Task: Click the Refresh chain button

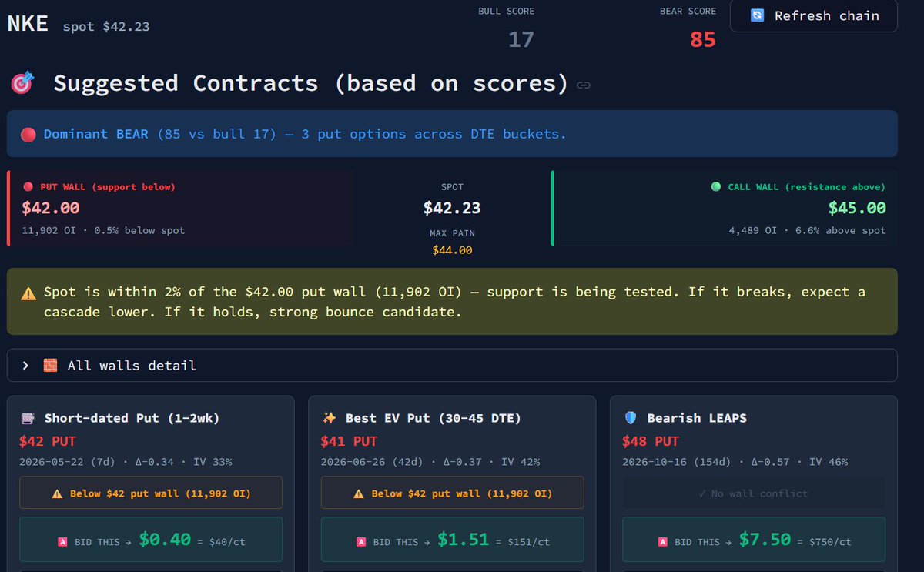Action: pyautogui.click(x=813, y=16)
